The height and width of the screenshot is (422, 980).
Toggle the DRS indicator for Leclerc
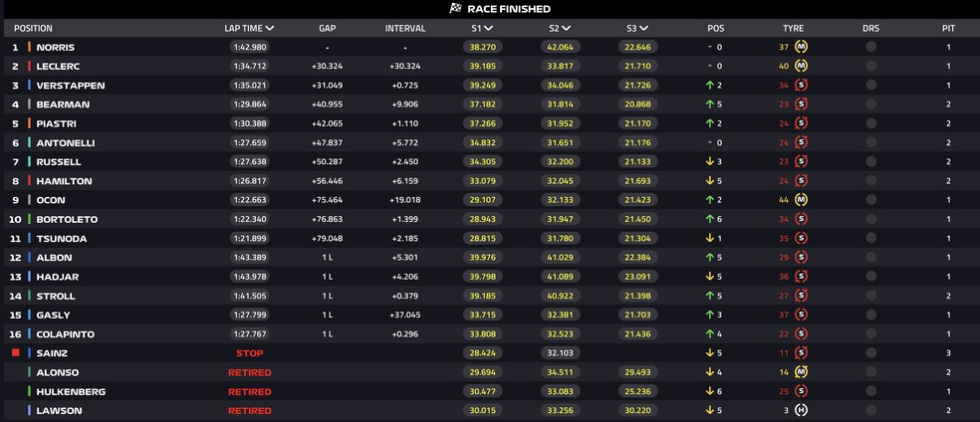coord(870,66)
